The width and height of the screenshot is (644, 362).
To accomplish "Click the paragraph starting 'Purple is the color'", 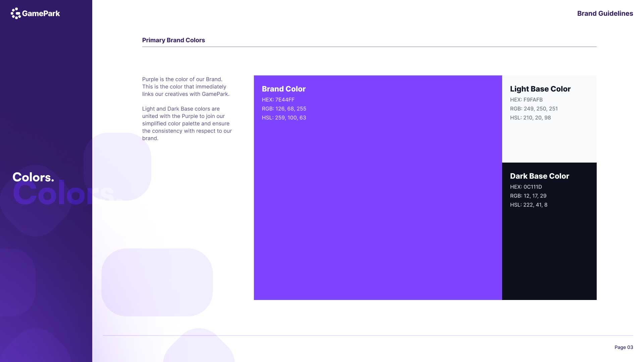I will point(186,86).
